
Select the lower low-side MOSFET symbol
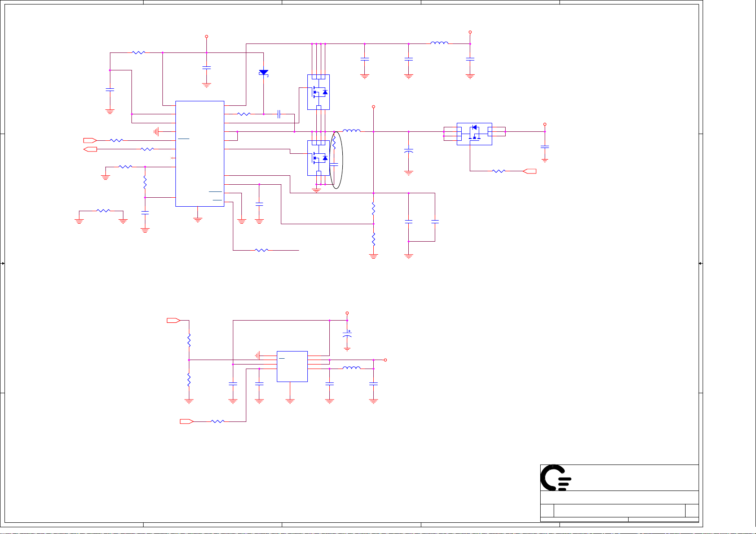pos(319,158)
